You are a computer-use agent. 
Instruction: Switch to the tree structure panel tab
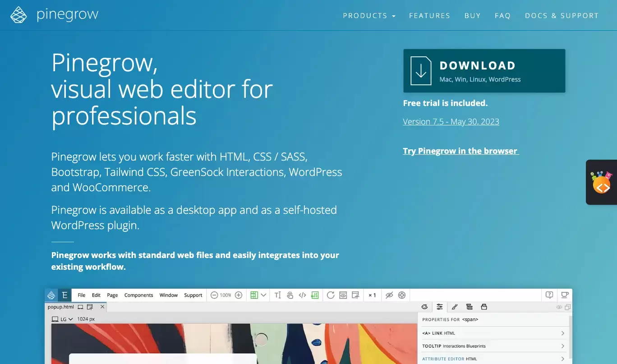click(x=470, y=307)
